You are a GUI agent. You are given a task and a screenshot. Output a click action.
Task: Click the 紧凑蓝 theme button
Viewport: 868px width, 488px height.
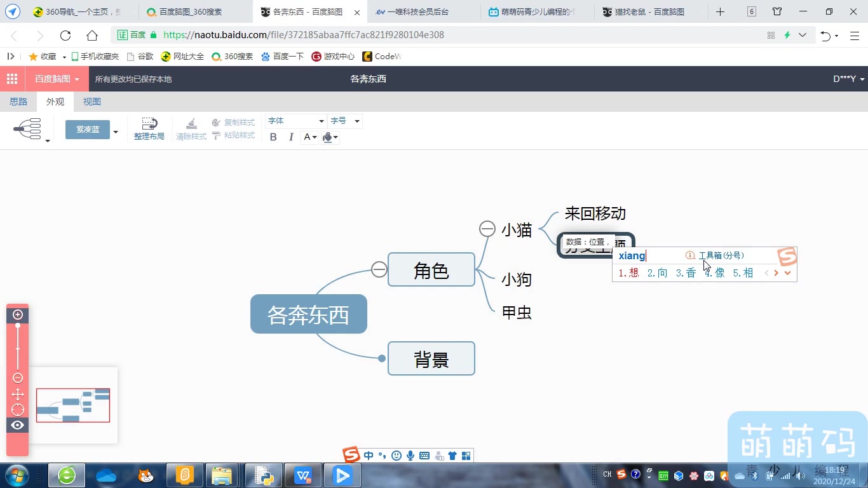(87, 129)
